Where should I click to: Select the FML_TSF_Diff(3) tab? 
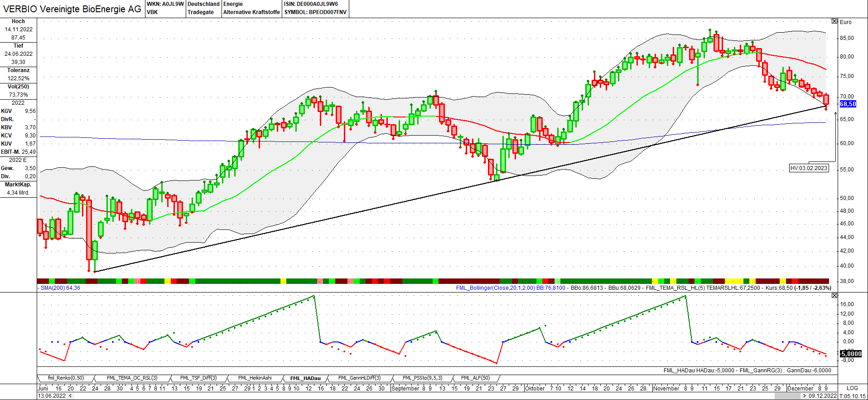(198, 378)
